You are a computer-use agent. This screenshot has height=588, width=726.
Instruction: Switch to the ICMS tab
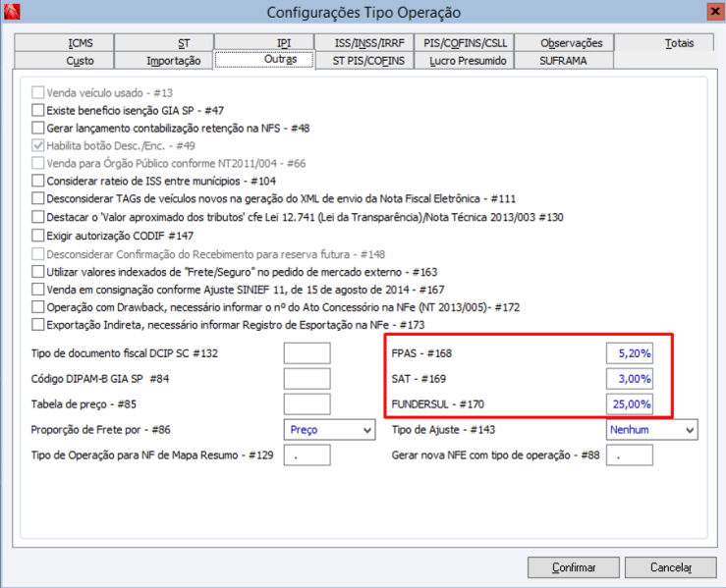coord(64,43)
